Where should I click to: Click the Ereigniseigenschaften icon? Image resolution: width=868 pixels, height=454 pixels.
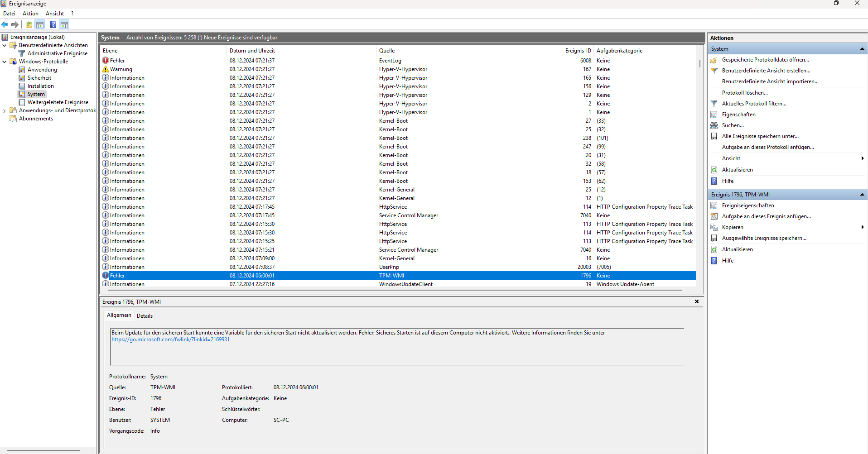pyautogui.click(x=714, y=205)
